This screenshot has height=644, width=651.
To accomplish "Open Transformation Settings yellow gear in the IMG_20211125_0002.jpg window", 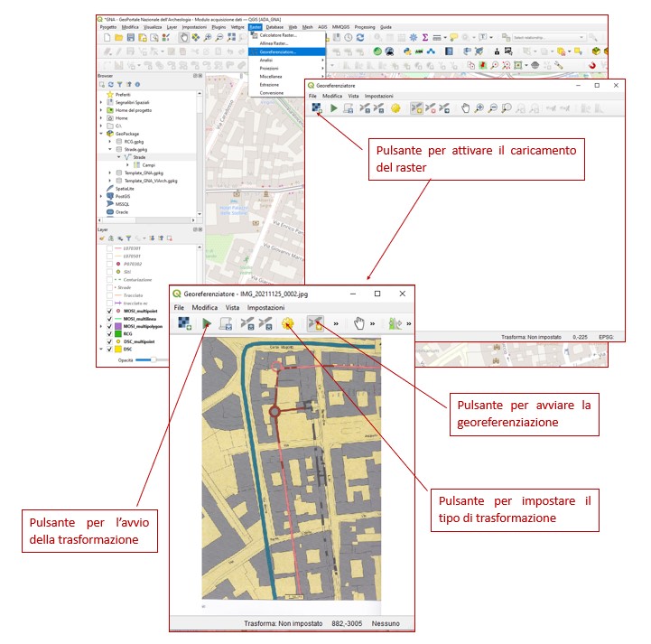I will coord(288,322).
